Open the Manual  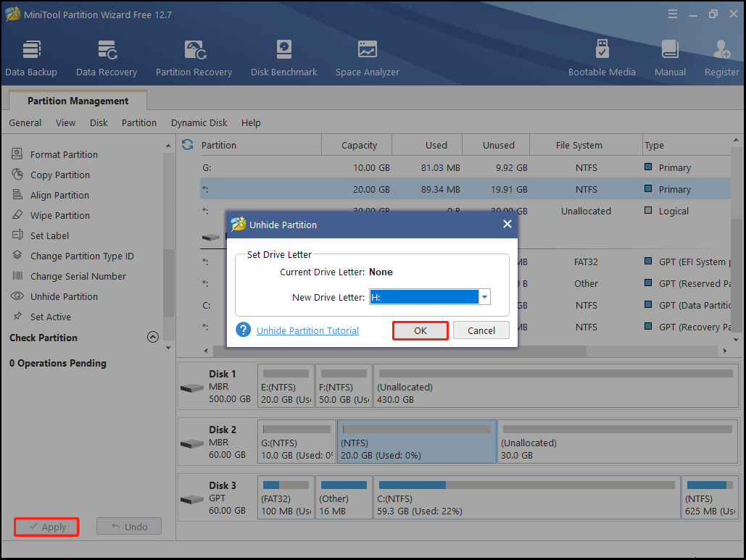[x=670, y=58]
